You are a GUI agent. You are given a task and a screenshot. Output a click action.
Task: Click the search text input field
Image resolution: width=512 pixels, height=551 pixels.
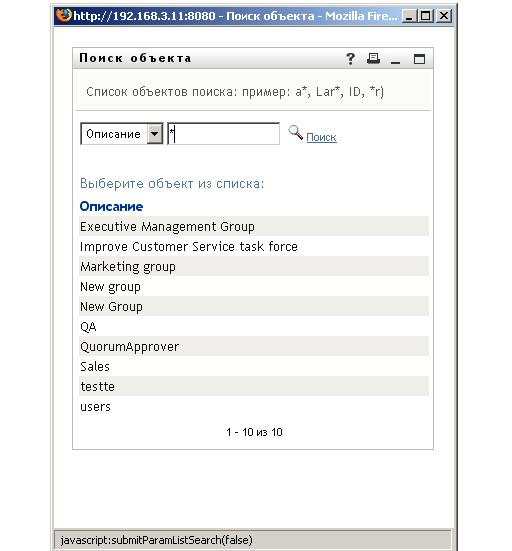coord(223,134)
